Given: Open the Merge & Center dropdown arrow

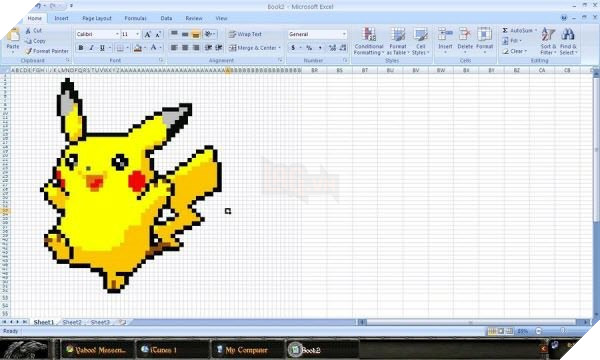Looking at the screenshot, I should pos(280,48).
